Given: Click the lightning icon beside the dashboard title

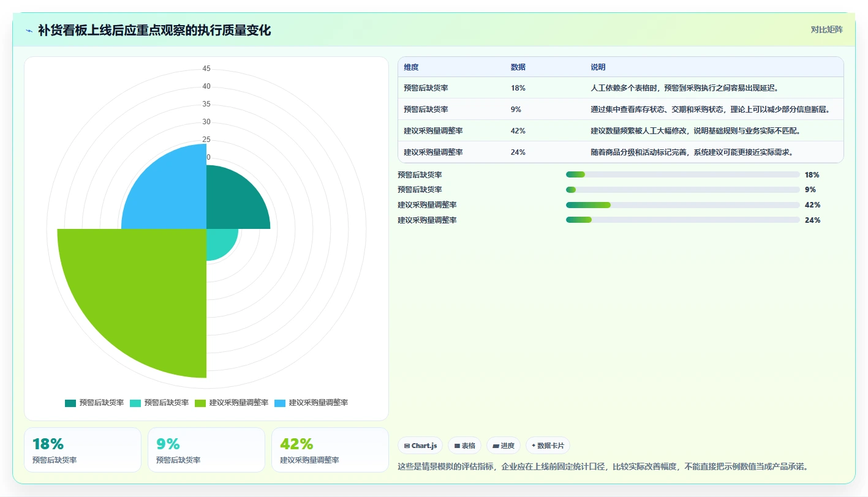Looking at the screenshot, I should point(29,31).
